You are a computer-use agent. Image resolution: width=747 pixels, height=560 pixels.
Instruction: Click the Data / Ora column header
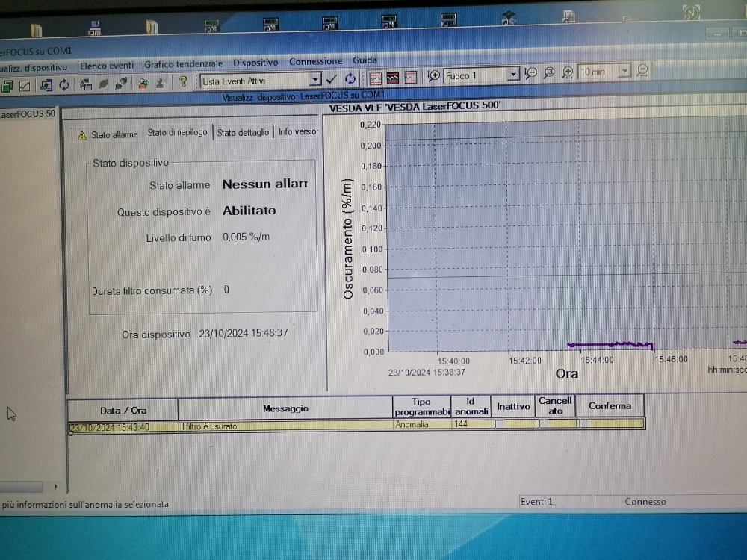(123, 410)
